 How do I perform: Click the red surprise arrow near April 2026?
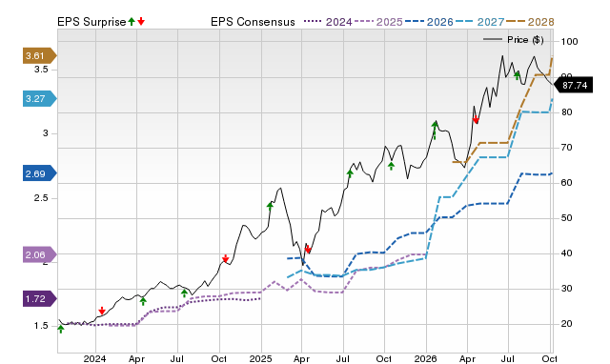[476, 120]
